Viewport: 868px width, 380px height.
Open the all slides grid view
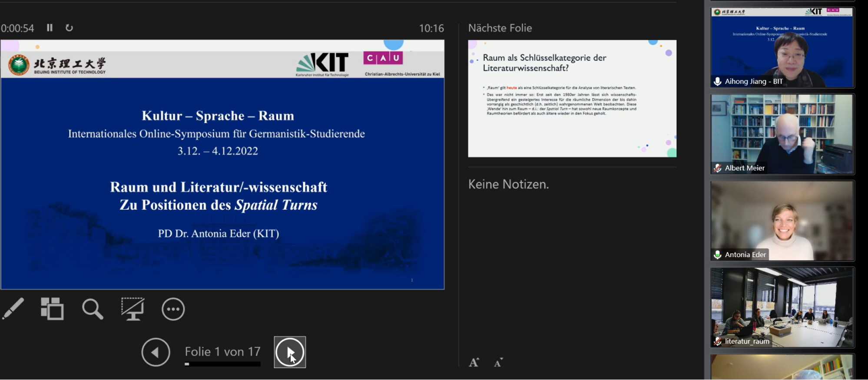tap(52, 309)
